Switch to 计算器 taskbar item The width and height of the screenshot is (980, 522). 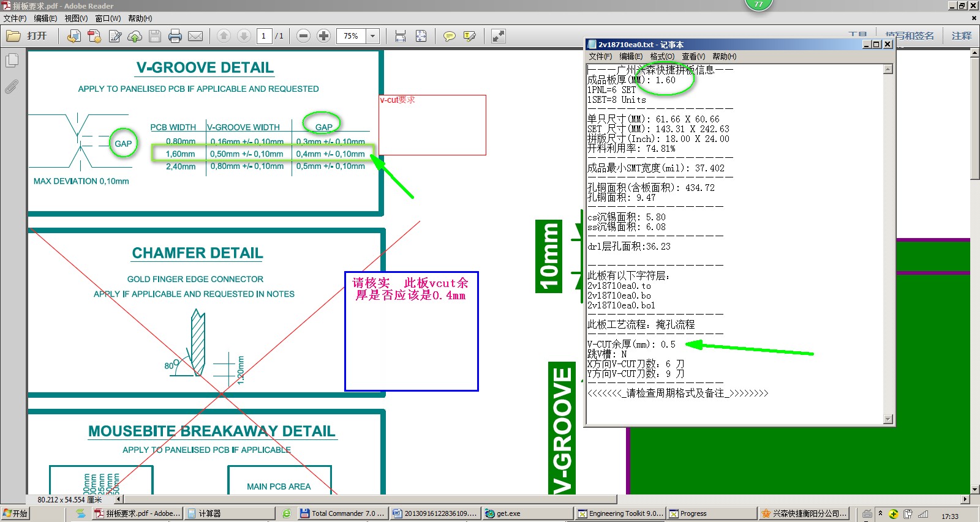(x=228, y=513)
